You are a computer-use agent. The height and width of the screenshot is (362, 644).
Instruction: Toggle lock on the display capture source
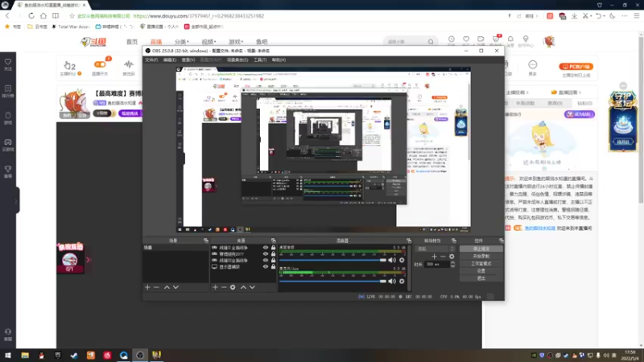click(273, 267)
